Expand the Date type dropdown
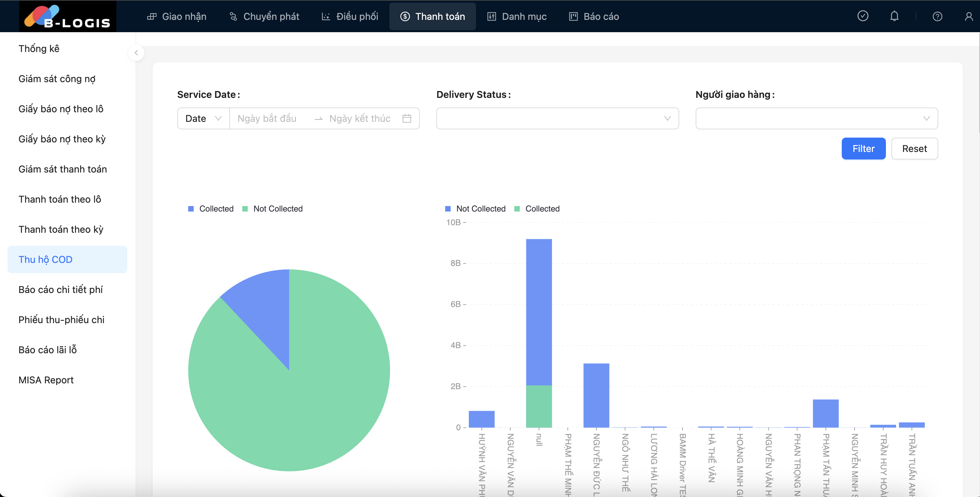Screen dimensions: 980x497 pyautogui.click(x=204, y=119)
